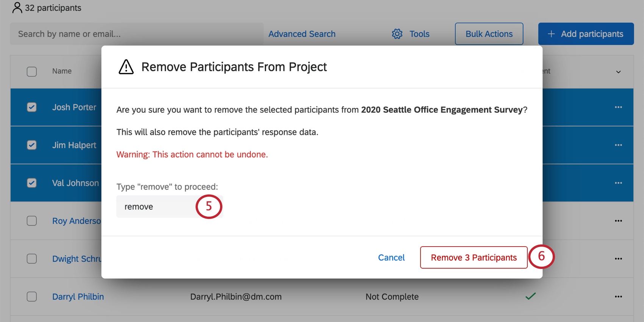Toggle the select-all checkbox in the Name header

[x=31, y=71]
